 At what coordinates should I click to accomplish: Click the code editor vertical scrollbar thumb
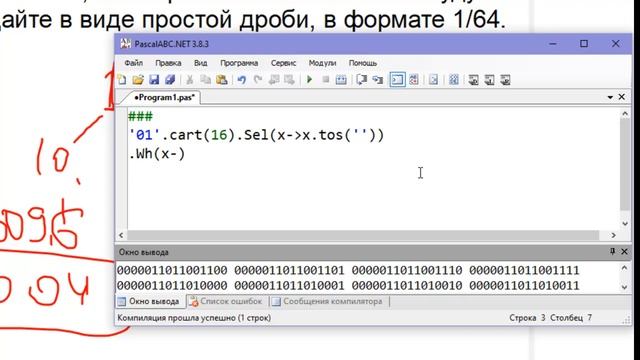(625, 165)
